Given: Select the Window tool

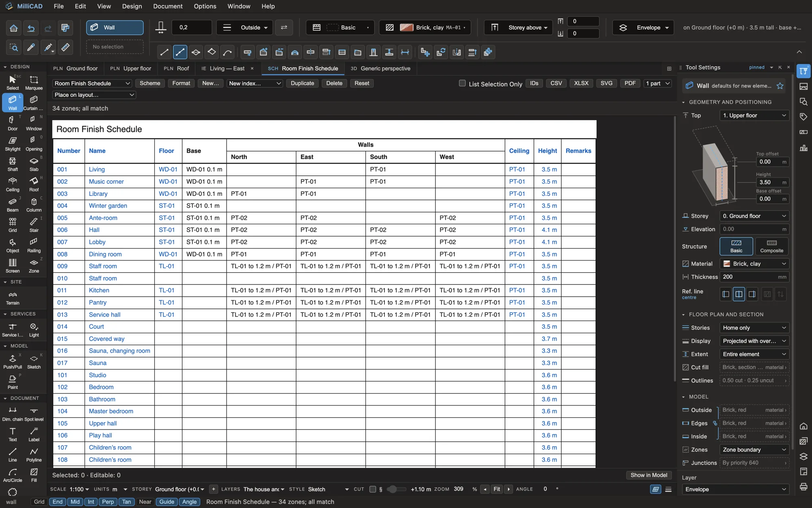Looking at the screenshot, I should (34, 123).
